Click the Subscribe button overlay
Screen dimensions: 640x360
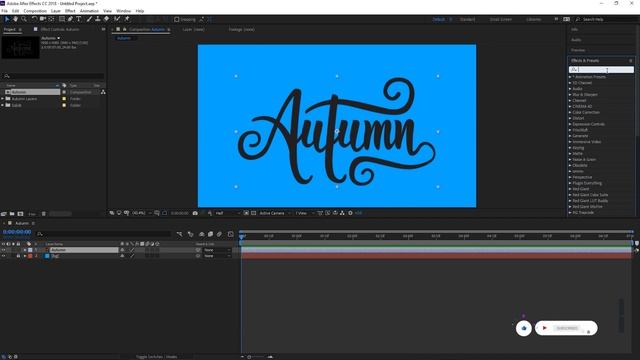tap(566, 328)
